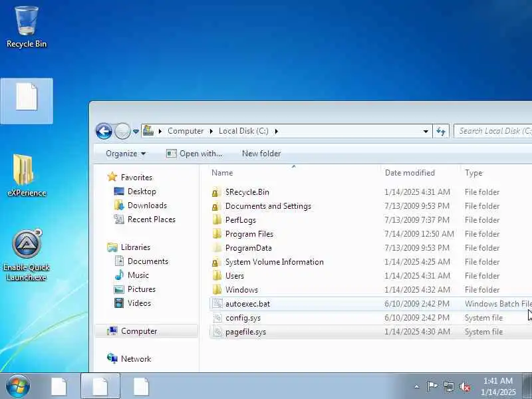Click the address bar drive icon
The height and width of the screenshot is (399, 532).
coord(148,130)
